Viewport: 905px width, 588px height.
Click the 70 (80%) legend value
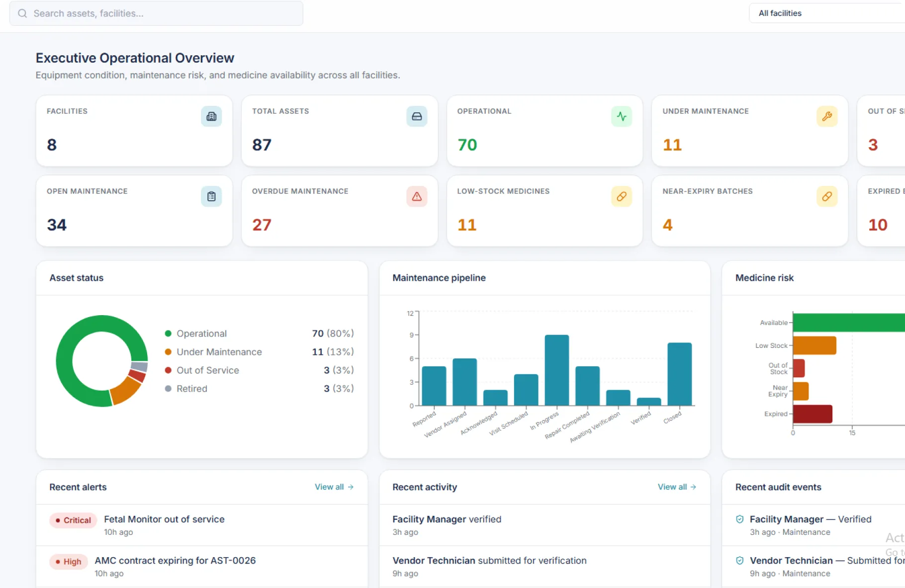[x=333, y=334]
